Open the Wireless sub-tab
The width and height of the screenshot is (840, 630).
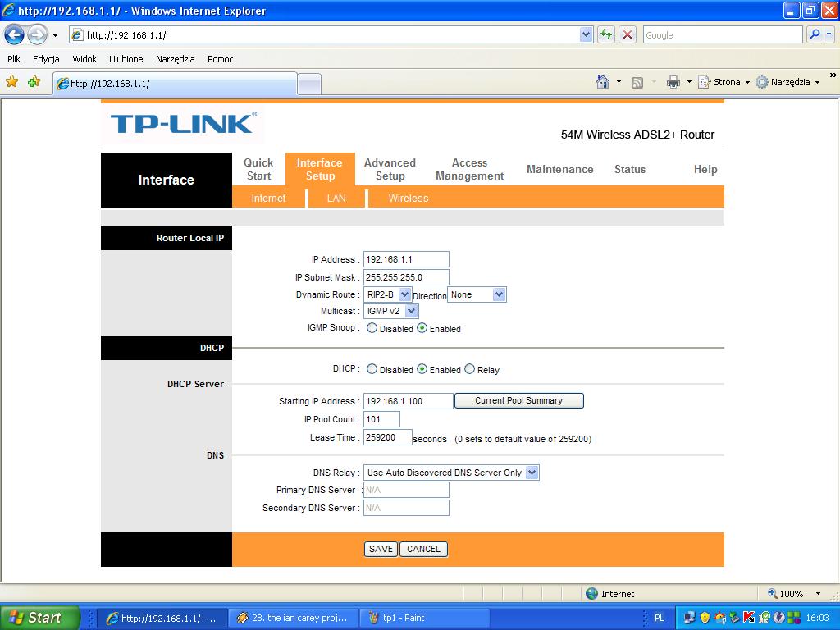409,199
